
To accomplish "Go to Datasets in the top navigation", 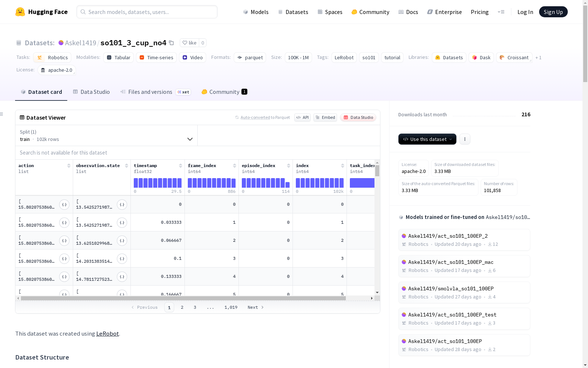I will click(x=293, y=12).
